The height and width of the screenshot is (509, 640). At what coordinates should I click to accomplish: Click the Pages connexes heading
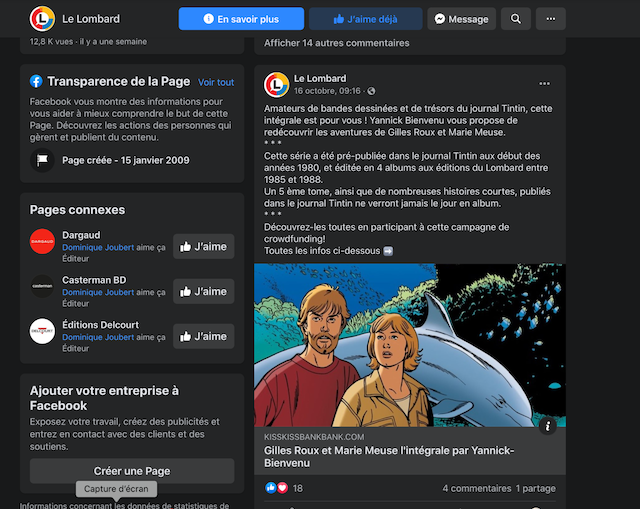[77, 210]
